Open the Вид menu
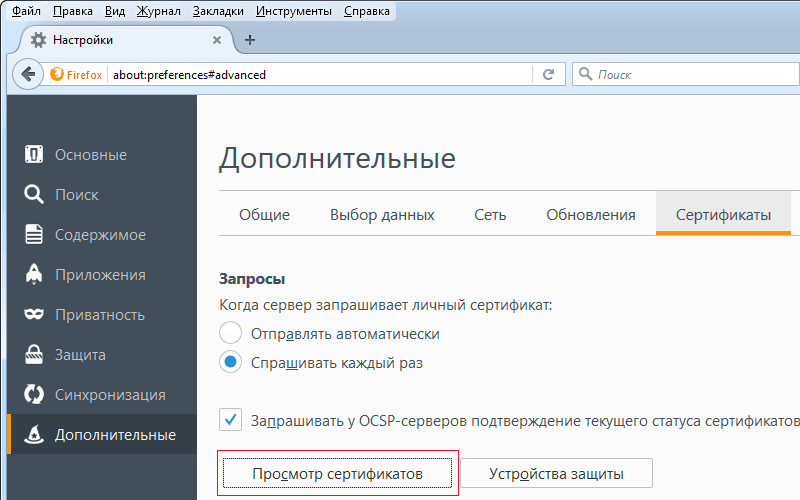The width and height of the screenshot is (800, 500). [x=115, y=11]
